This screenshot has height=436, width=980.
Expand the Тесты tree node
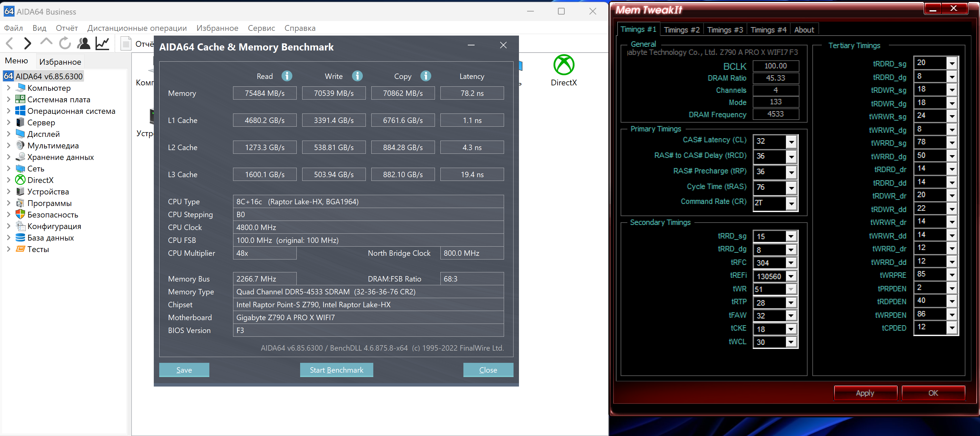(8, 249)
